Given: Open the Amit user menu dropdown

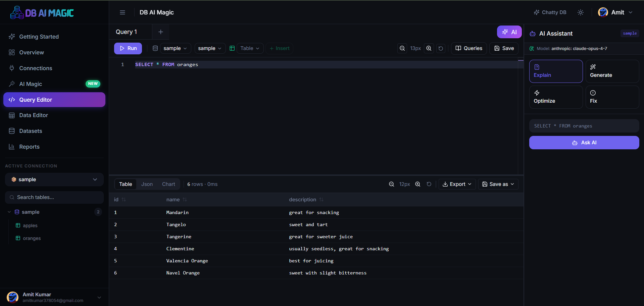Looking at the screenshot, I should pyautogui.click(x=615, y=12).
